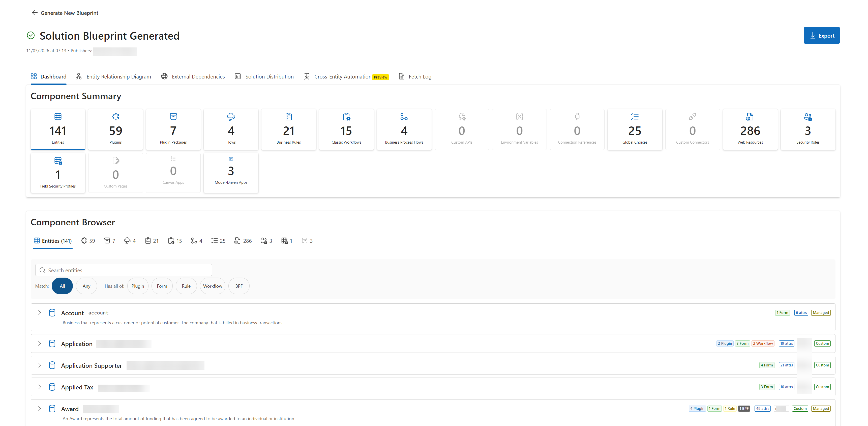Switch browser to global choices icon 25

click(218, 241)
